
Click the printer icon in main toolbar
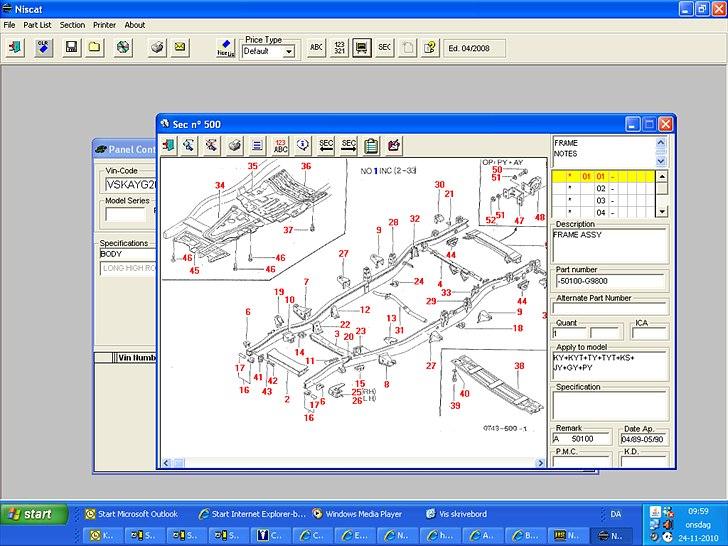click(157, 47)
